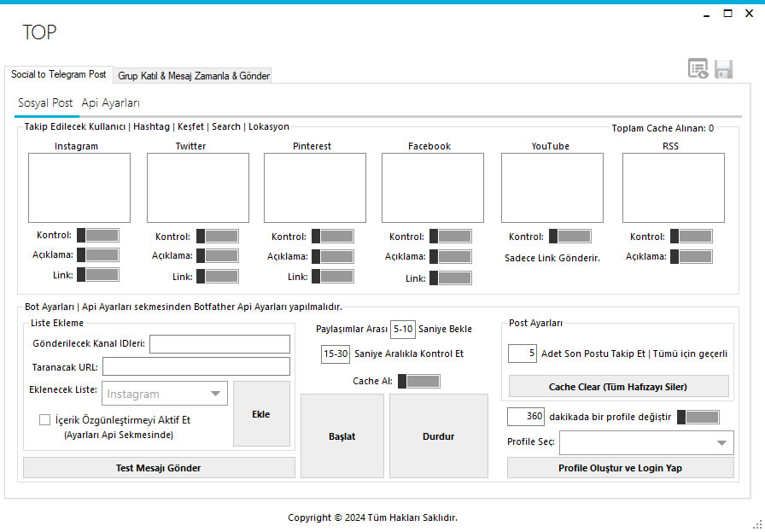Viewport: 765px width, 532px height.
Task: Click 'Copyright © 2024 Tüm Hakları Saklıdır.' text
Action: pyautogui.click(x=373, y=517)
